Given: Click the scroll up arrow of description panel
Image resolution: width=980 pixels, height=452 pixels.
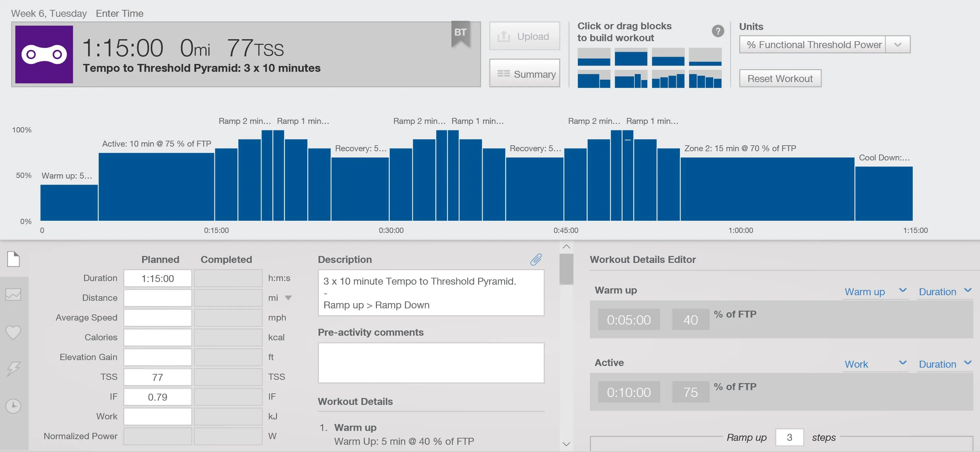Looking at the screenshot, I should point(567,246).
